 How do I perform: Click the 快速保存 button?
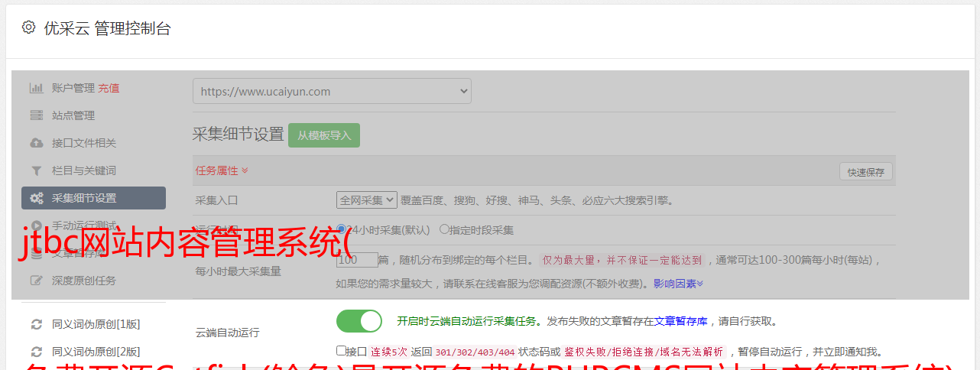865,172
